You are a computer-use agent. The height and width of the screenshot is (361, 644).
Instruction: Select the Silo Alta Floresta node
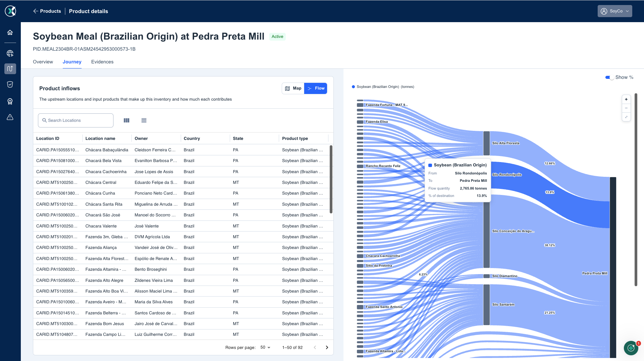(487, 143)
